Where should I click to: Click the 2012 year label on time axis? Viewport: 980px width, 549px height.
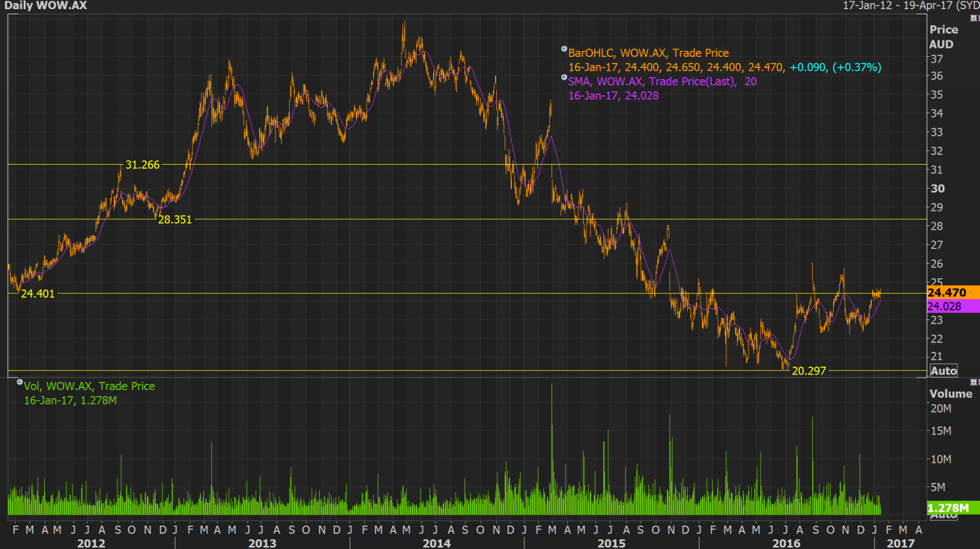click(x=91, y=543)
